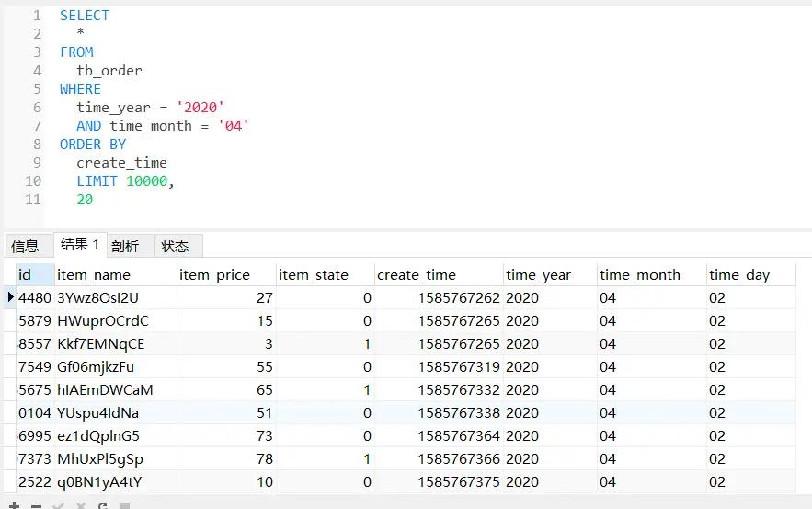Click the id column header
Viewport: 812px width, 509px height.
tap(35, 274)
